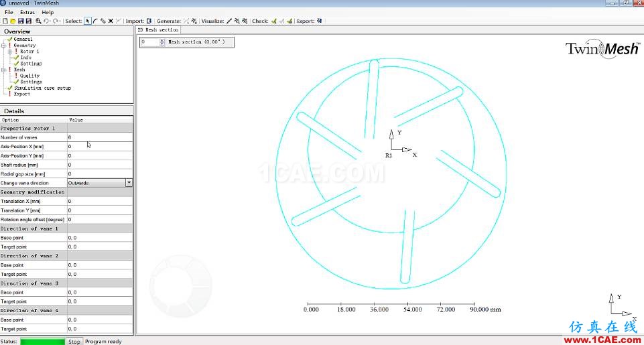644x345 pixels.
Task: Increase the mesh section spinner value
Action: pos(162,40)
